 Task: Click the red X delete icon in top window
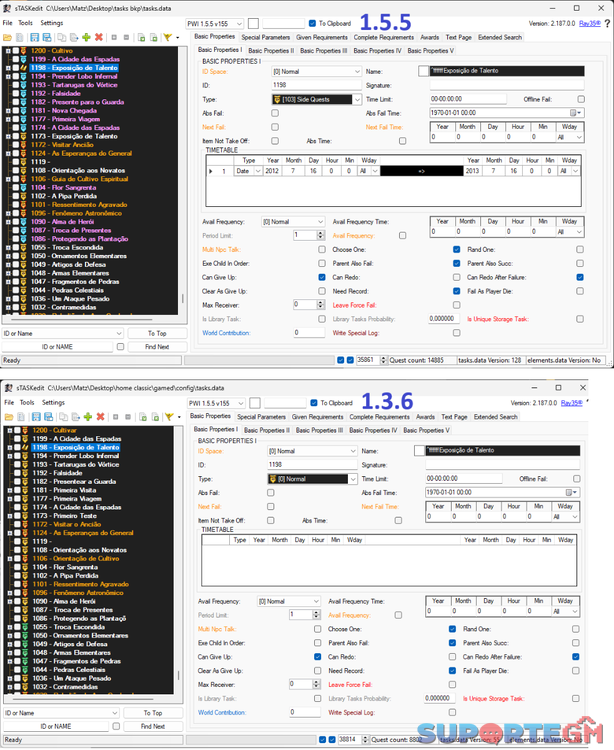point(99,37)
